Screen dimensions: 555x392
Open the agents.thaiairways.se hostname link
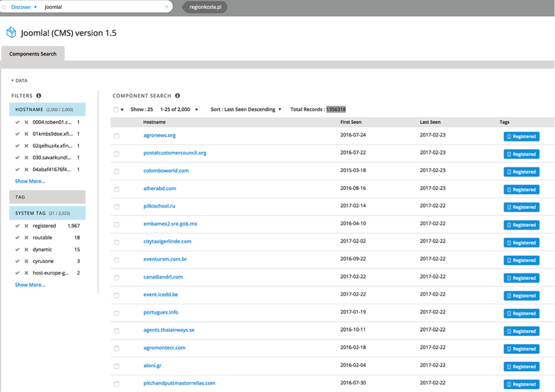tap(169, 330)
